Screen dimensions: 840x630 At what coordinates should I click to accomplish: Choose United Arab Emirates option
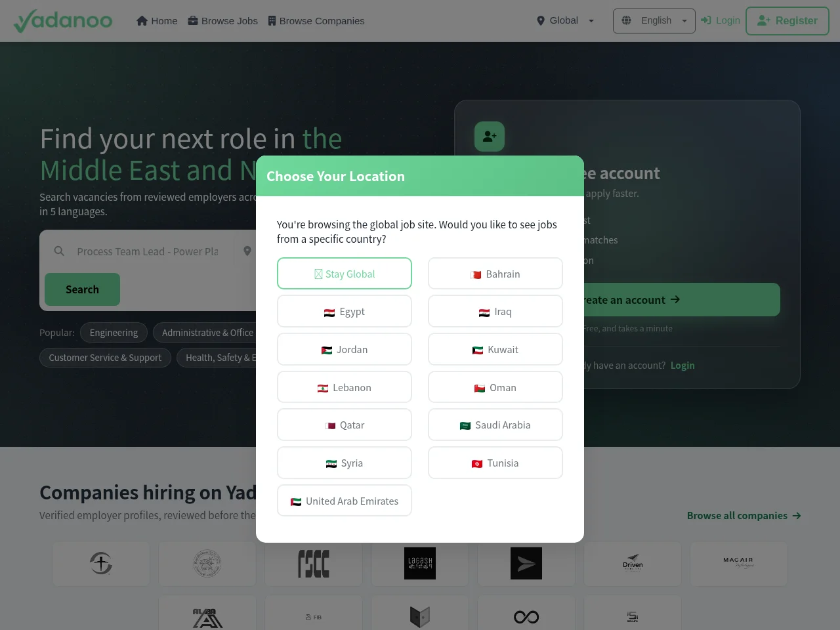(x=345, y=501)
